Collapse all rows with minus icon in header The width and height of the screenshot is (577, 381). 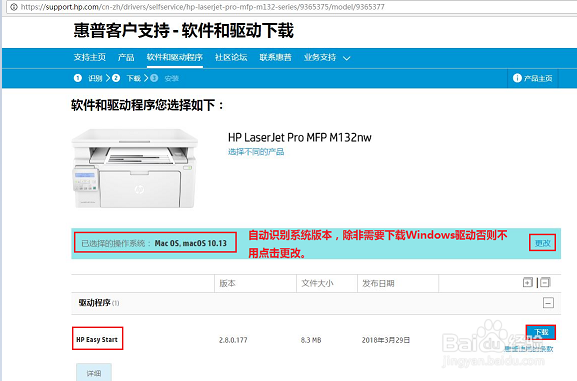point(545,282)
